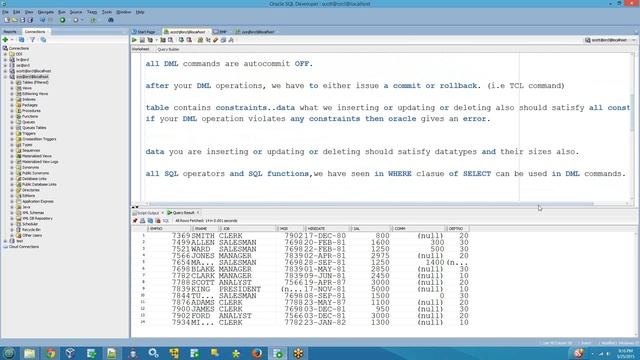Select the Query Result tab
640x360 pixels.
[183, 213]
